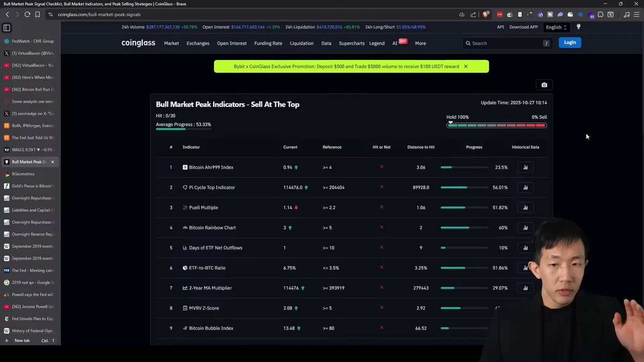The height and width of the screenshot is (362, 644).
Task: Click the magnifier icon in the search box
Action: coord(468,43)
